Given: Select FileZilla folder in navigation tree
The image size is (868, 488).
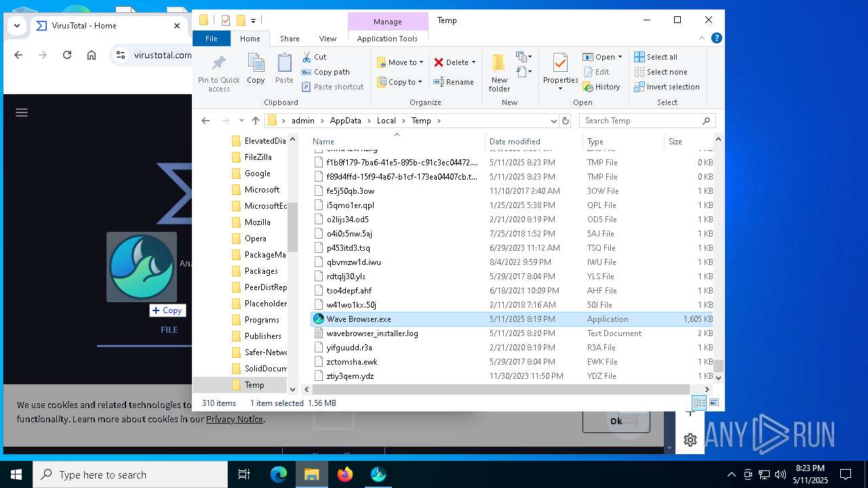Looking at the screenshot, I should click(258, 157).
